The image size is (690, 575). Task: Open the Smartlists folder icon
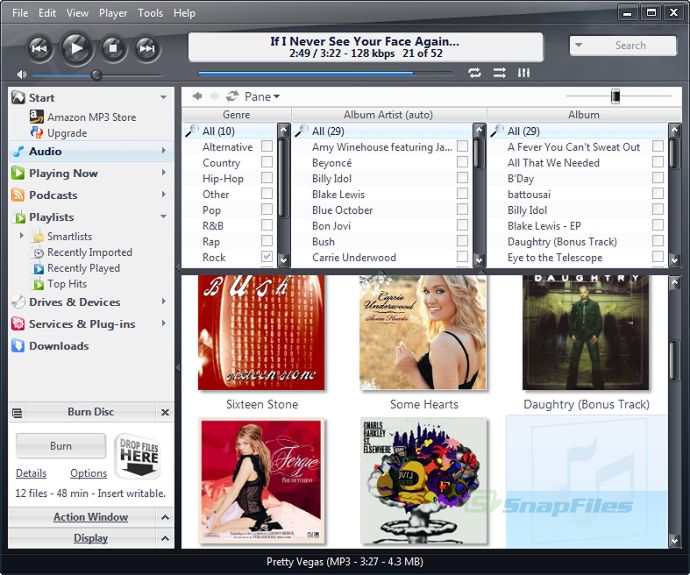pos(38,236)
